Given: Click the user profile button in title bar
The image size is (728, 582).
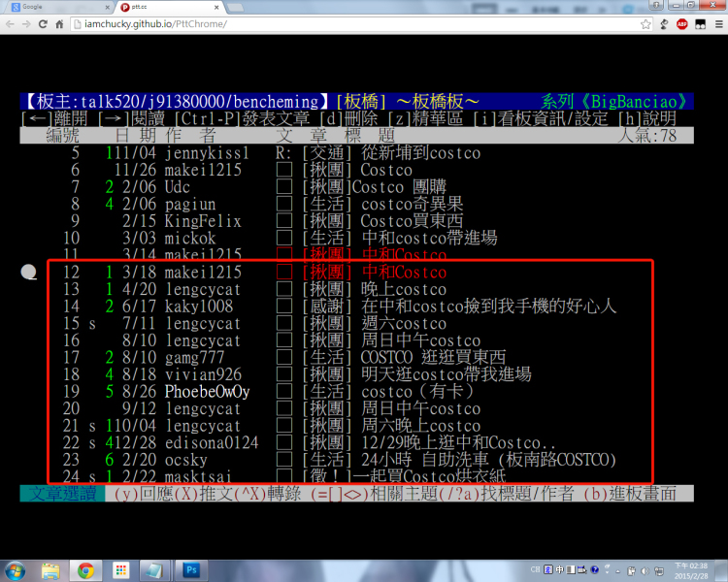Looking at the screenshot, I should pyautogui.click(x=656, y=5).
